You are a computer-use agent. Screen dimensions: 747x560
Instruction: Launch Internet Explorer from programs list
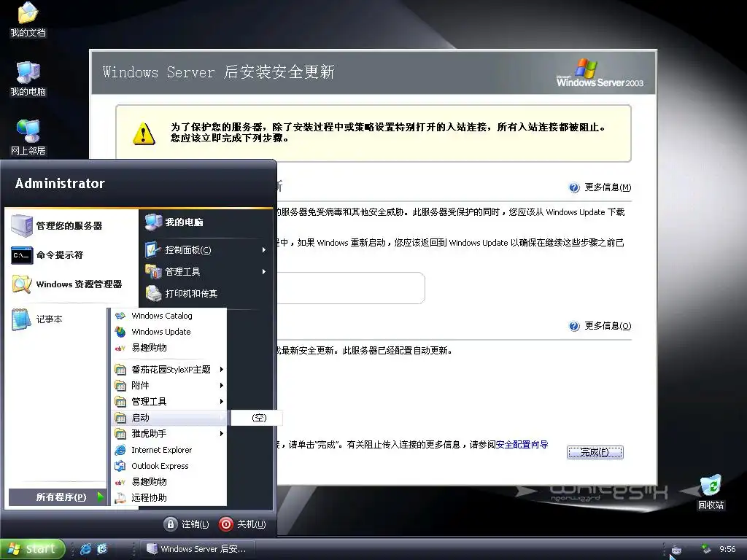point(169,450)
